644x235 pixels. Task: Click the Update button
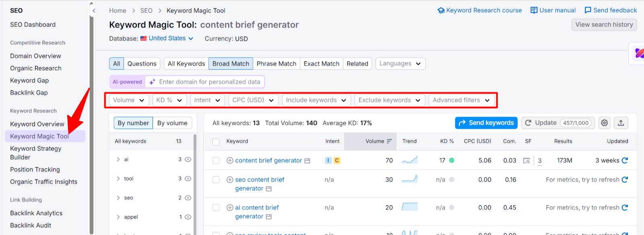coord(558,123)
